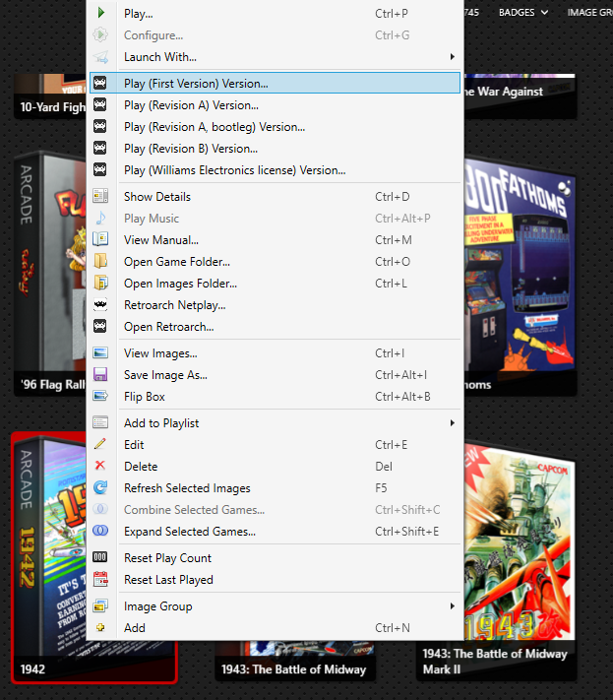This screenshot has width=613, height=700.
Task: Expand the Image Group submenu arrow
Action: coord(453,605)
